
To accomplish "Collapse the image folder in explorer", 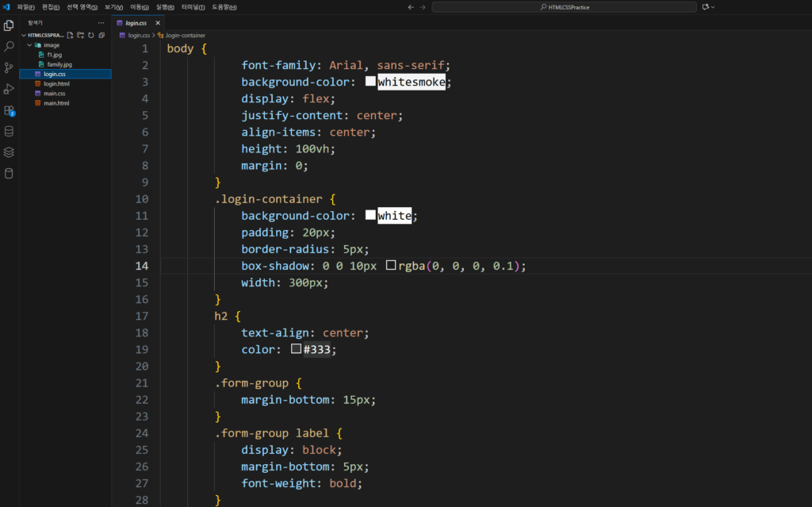I will (29, 45).
